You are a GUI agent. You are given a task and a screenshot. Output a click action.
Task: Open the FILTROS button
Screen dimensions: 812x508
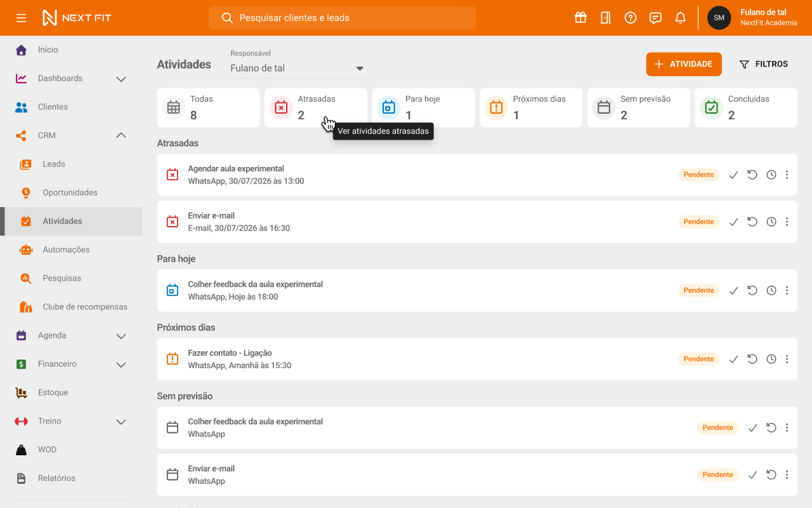click(x=764, y=64)
